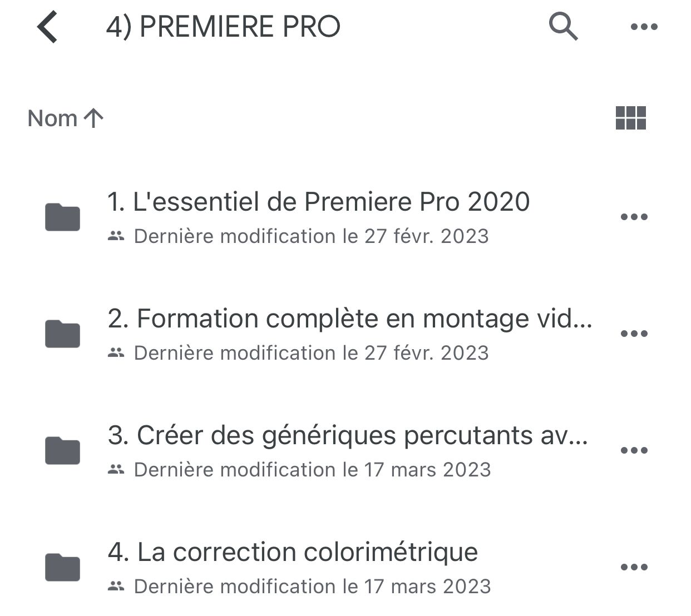Click the Nom sort label
The height and width of the screenshot is (616, 691).
pyautogui.click(x=52, y=118)
